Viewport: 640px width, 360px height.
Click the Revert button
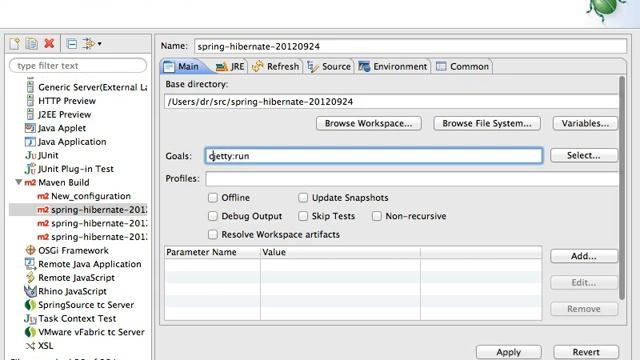click(x=586, y=352)
